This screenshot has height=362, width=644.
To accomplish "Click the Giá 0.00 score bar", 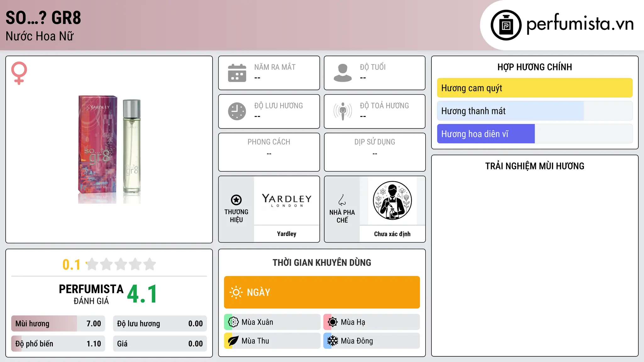I will (x=160, y=344).
